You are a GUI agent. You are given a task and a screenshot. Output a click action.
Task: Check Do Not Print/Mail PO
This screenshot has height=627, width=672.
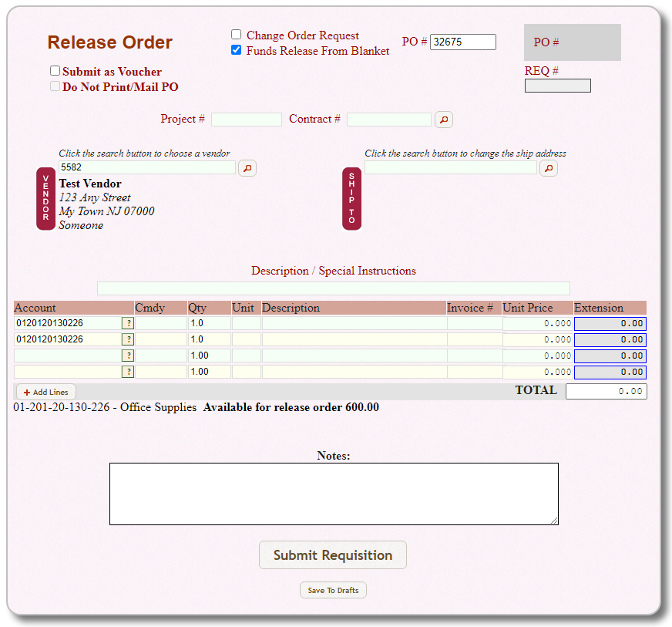click(x=55, y=86)
